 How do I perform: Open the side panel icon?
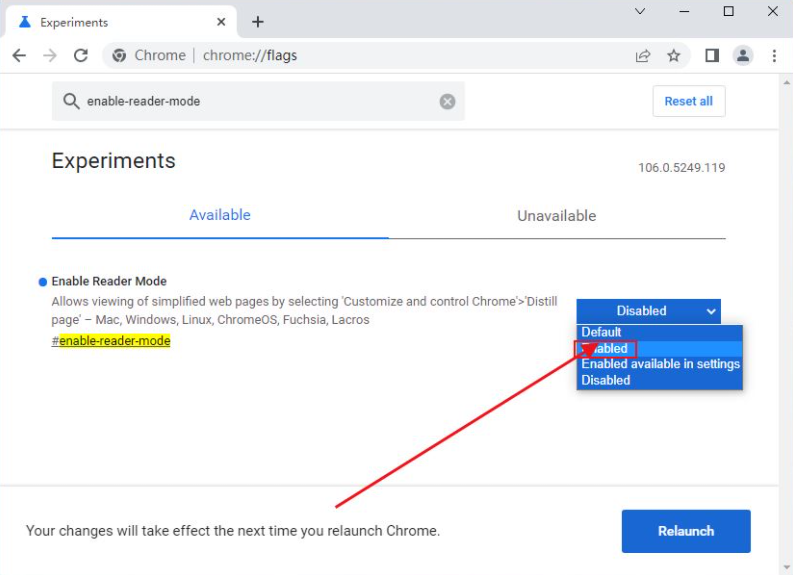pos(712,55)
